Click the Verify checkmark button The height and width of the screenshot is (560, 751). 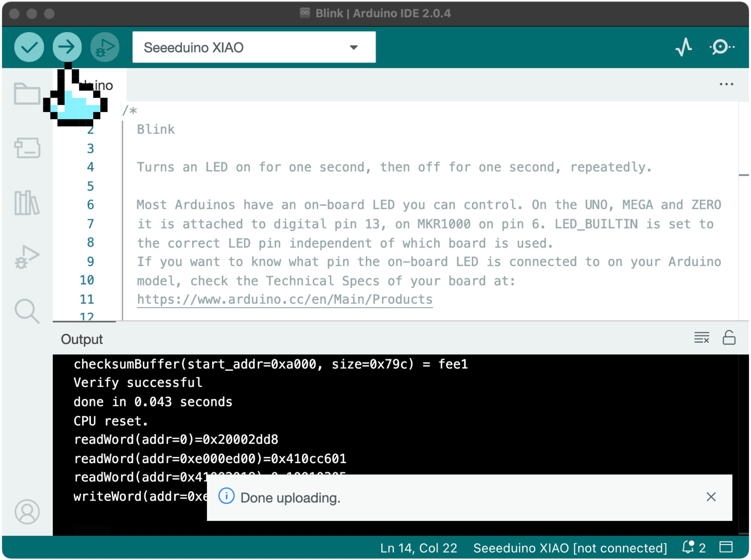coord(29,47)
